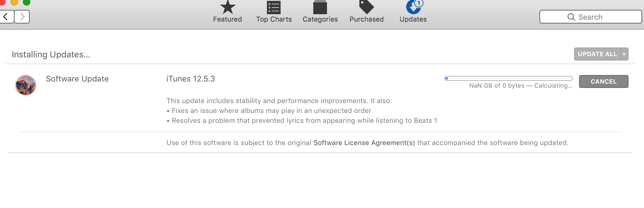Click the back navigation chevron
This screenshot has height=208, width=644.
(x=7, y=17)
